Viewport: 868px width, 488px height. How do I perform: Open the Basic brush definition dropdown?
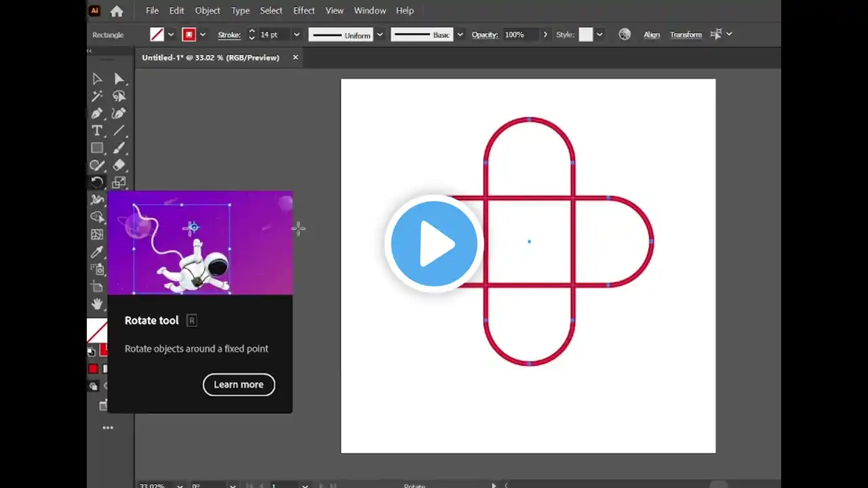[459, 35]
